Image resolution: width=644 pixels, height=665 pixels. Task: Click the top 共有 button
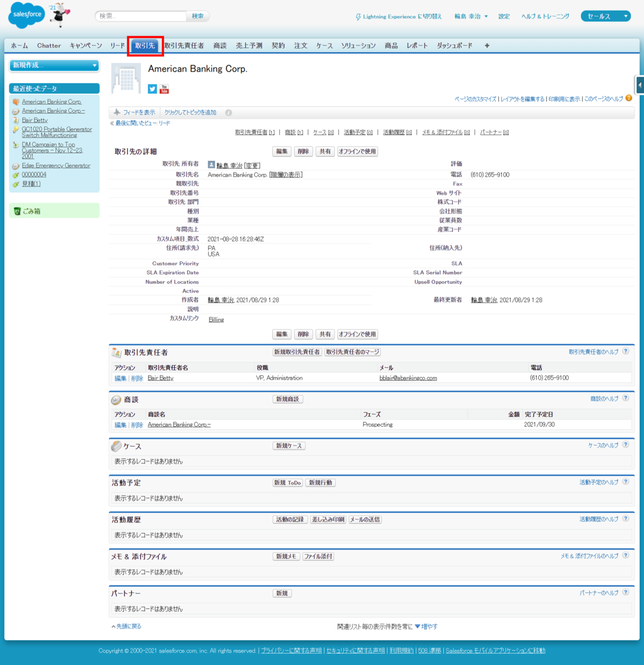click(x=325, y=151)
